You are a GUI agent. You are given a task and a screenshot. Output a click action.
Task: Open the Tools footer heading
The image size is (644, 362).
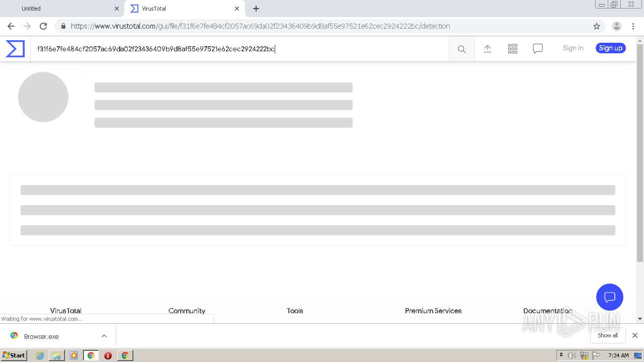coord(295,311)
